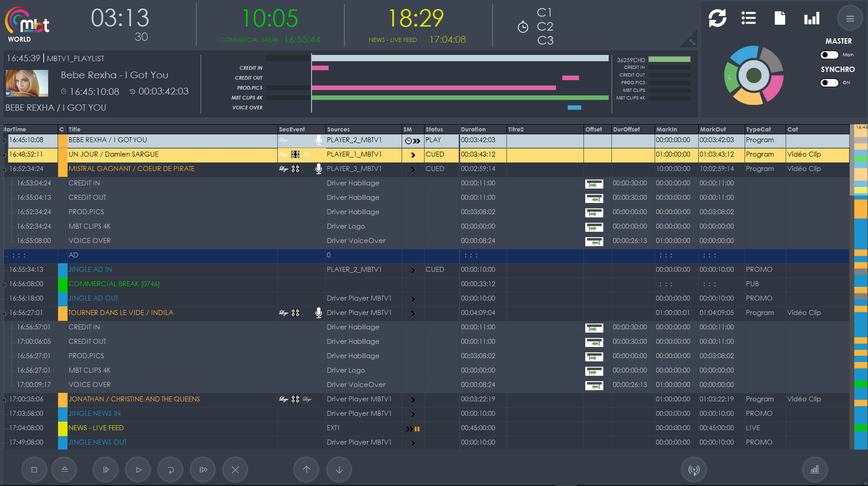868x486 pixels.
Task: Sort by the Sources column header
Action: pos(363,129)
